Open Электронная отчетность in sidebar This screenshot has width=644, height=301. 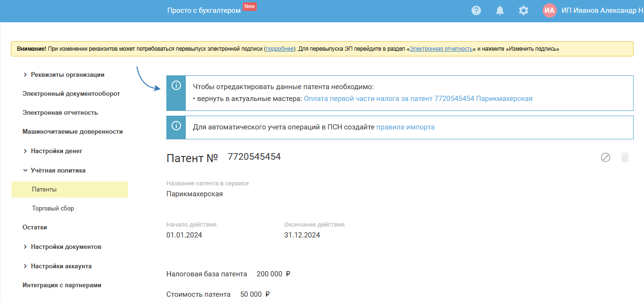[x=60, y=113]
